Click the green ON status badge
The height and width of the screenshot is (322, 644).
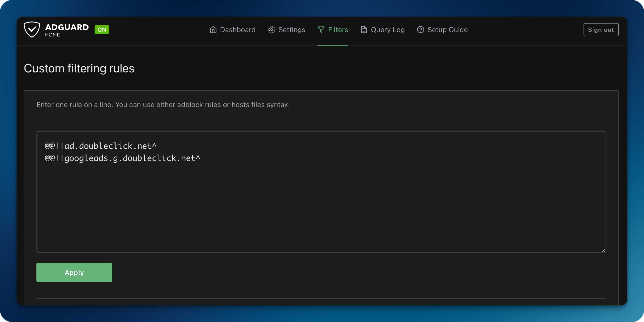102,30
